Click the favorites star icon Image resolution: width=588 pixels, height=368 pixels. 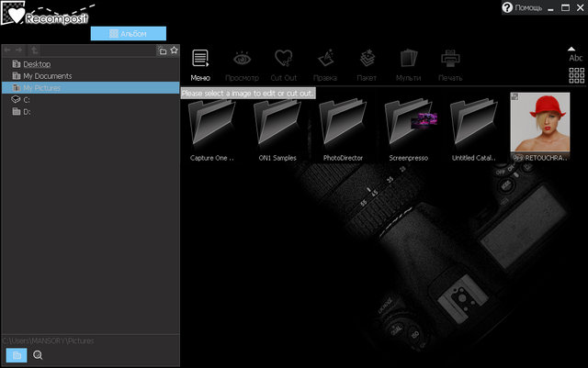pos(174,50)
